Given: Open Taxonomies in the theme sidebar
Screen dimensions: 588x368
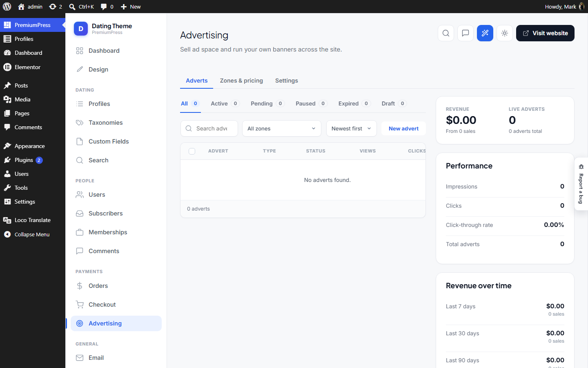Looking at the screenshot, I should pos(116,123).
